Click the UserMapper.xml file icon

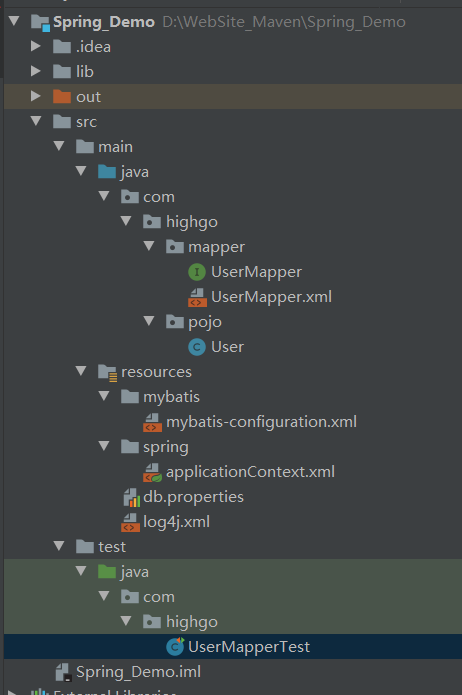(x=197, y=297)
